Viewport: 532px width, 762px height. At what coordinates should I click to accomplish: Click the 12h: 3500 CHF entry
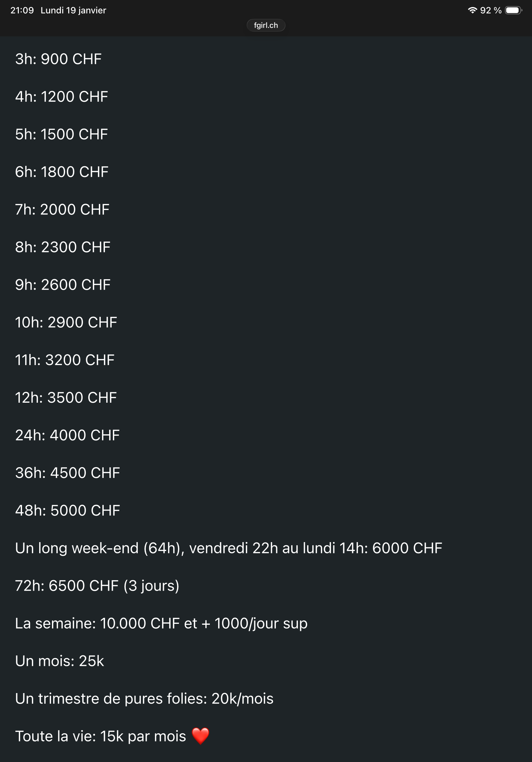[66, 398]
